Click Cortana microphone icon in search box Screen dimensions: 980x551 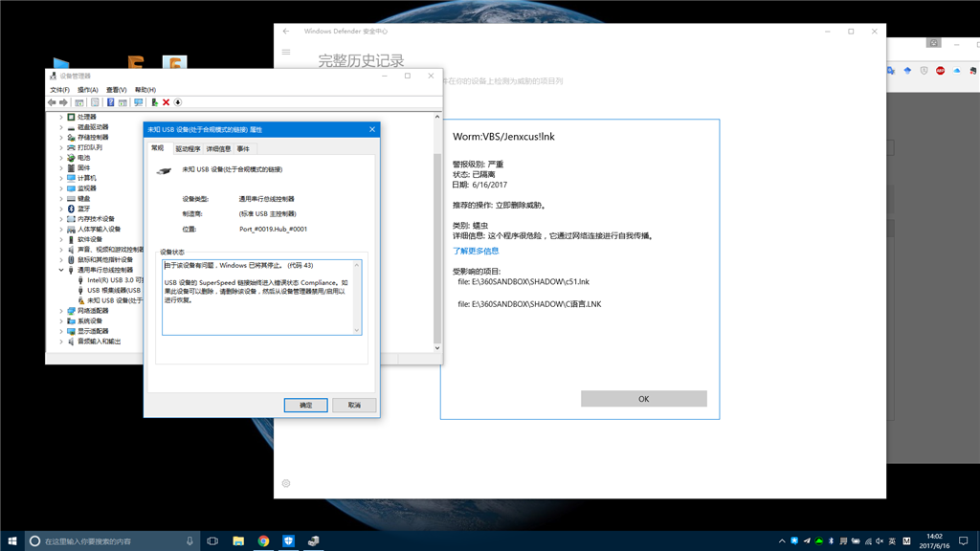pos(189,541)
